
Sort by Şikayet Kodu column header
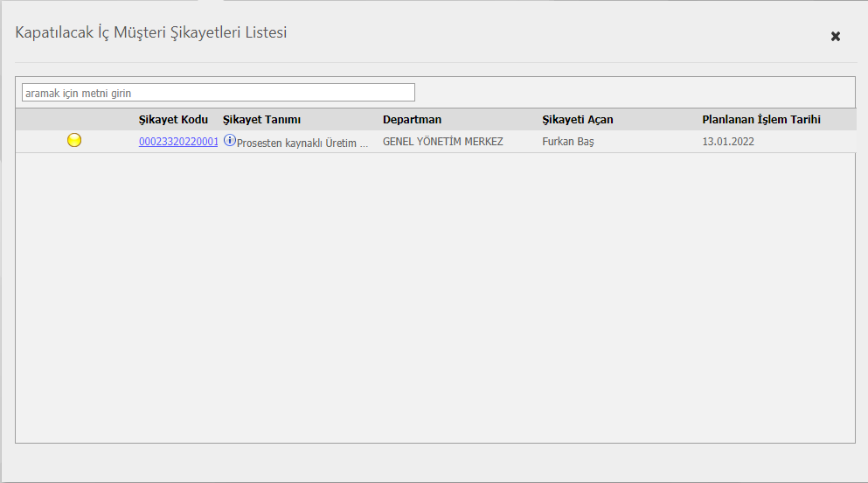pos(173,120)
